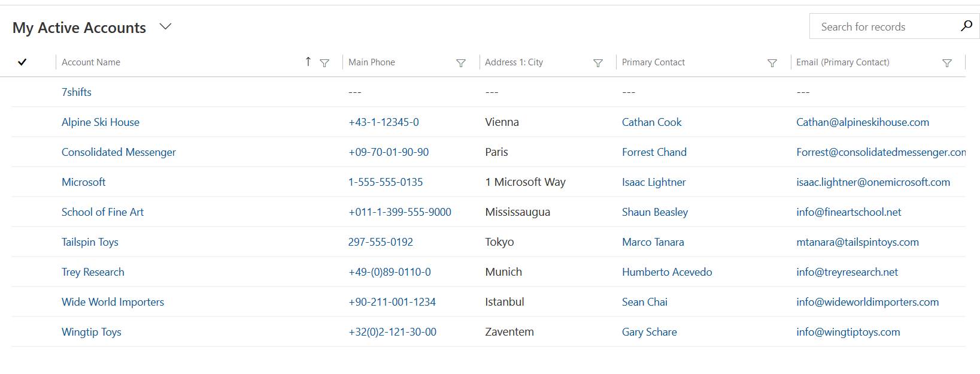Screen dimensions: 980x374
Task: Click the email isaac.lightner@onemicrosoft.com
Action: coord(873,182)
